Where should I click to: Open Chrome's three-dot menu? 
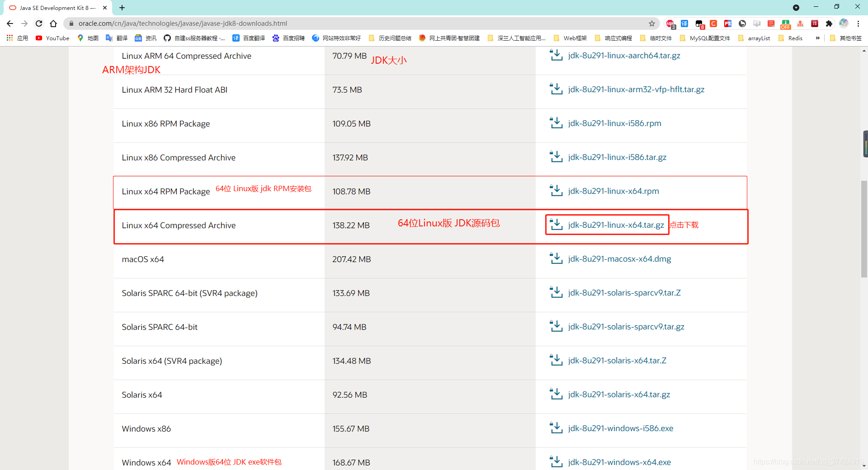[858, 23]
